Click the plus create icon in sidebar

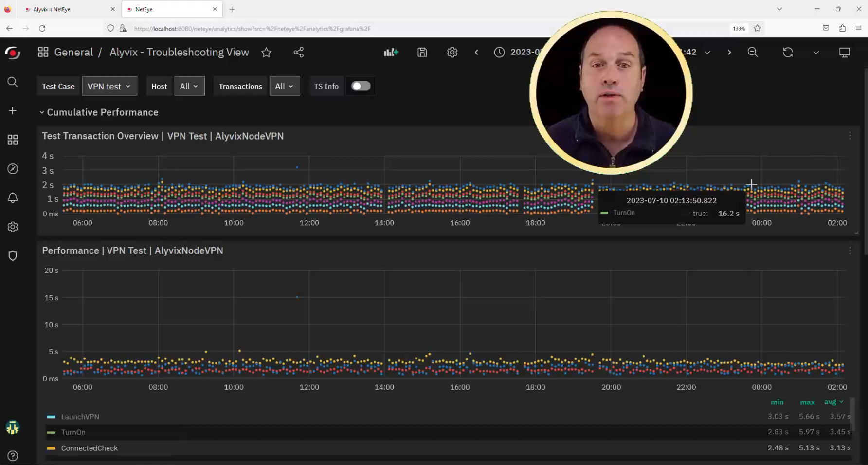13,111
